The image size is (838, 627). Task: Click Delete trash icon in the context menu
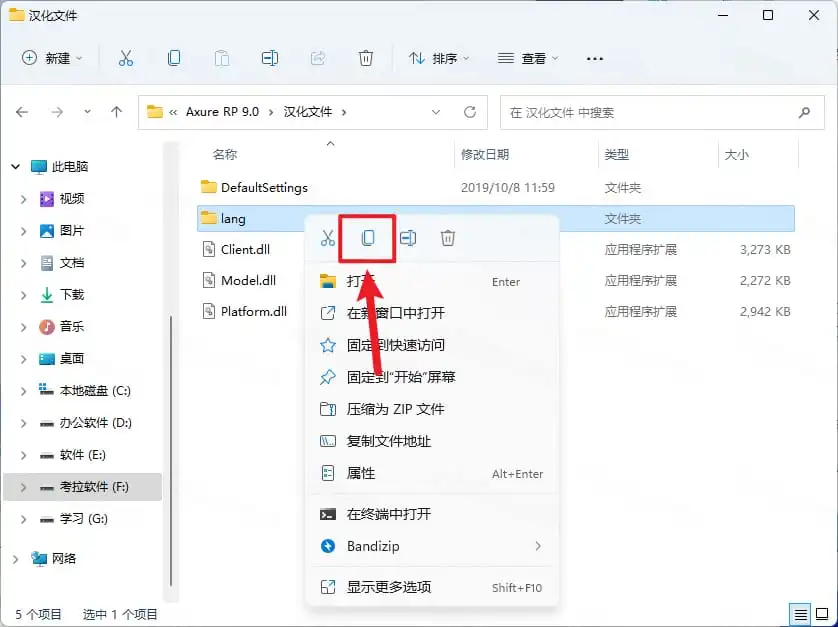448,238
